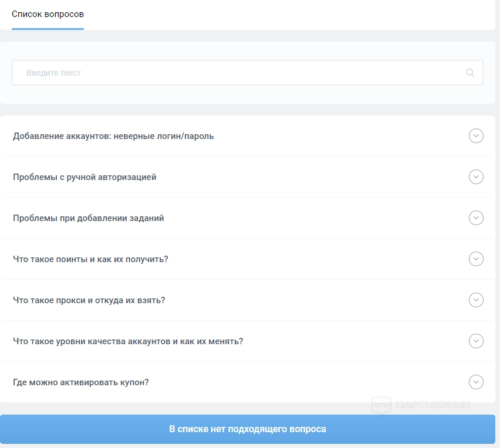
Task: Expand chevron for Что такое поинты question
Action: point(476,259)
